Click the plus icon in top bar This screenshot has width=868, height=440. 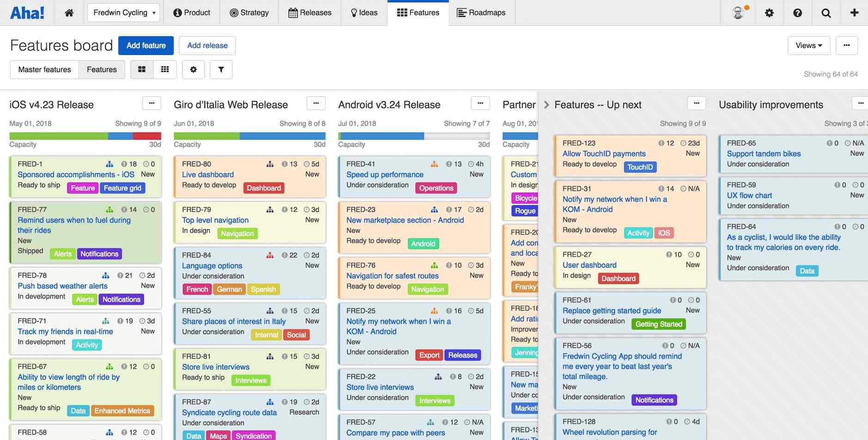[x=854, y=13]
